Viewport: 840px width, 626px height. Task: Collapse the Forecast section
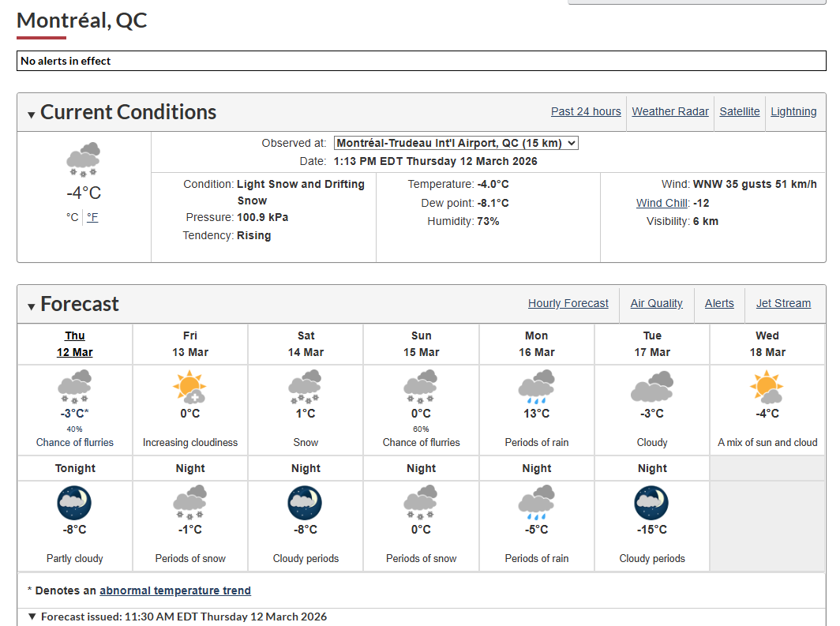[x=32, y=306]
